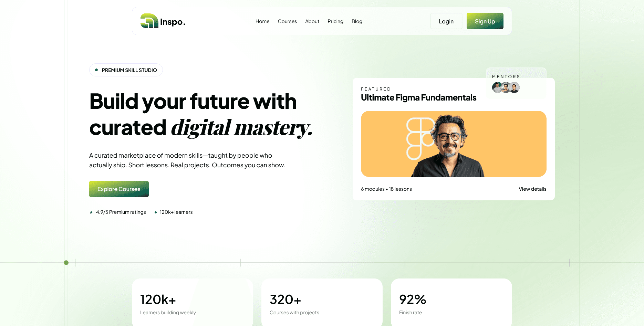Go to the Courses page

pyautogui.click(x=287, y=21)
